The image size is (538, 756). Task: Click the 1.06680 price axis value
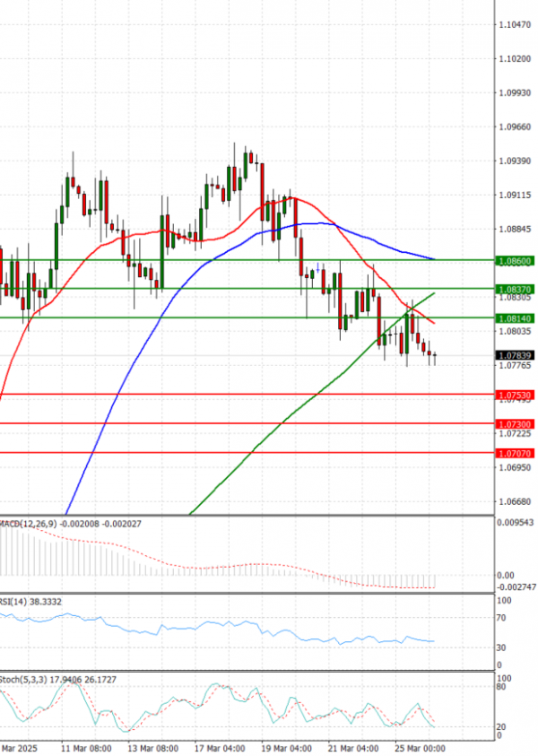pos(515,502)
